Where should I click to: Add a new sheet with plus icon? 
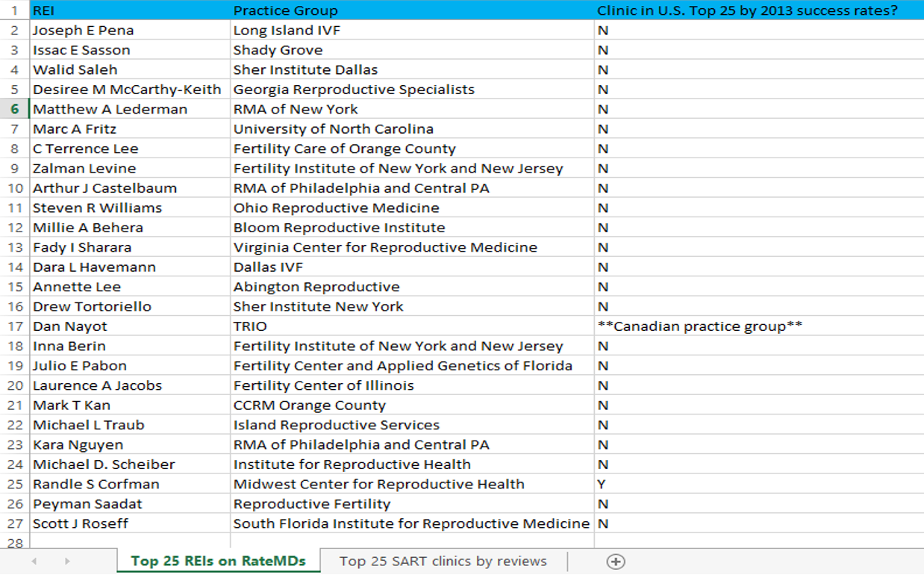coord(616,562)
